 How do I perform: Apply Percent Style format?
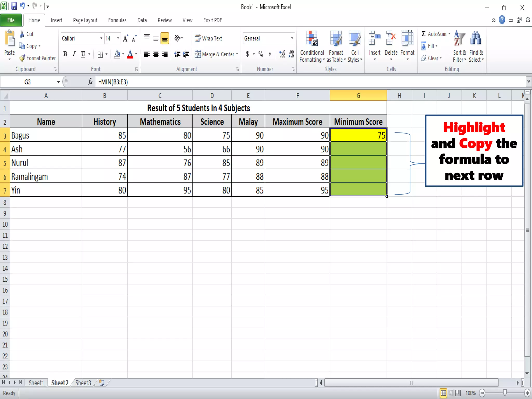click(x=261, y=54)
